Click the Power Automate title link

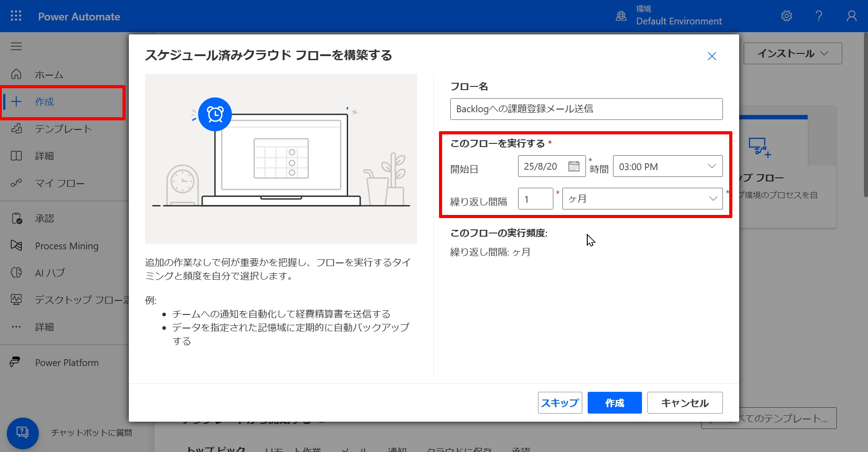click(79, 17)
